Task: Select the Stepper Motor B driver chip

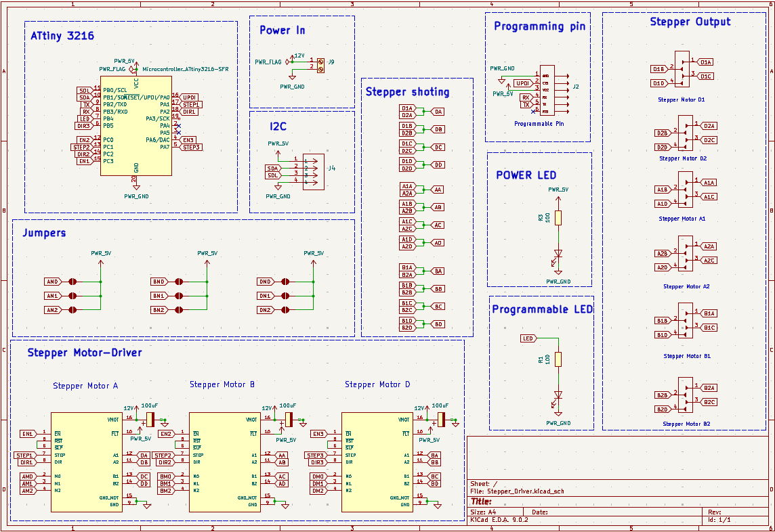Action: click(x=225, y=462)
